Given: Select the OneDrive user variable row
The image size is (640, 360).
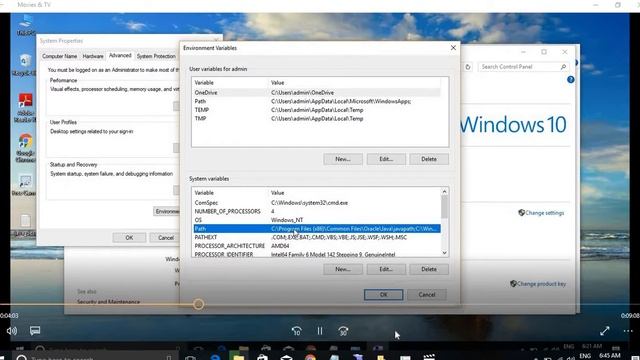Looking at the screenshot, I should pyautogui.click(x=317, y=93).
